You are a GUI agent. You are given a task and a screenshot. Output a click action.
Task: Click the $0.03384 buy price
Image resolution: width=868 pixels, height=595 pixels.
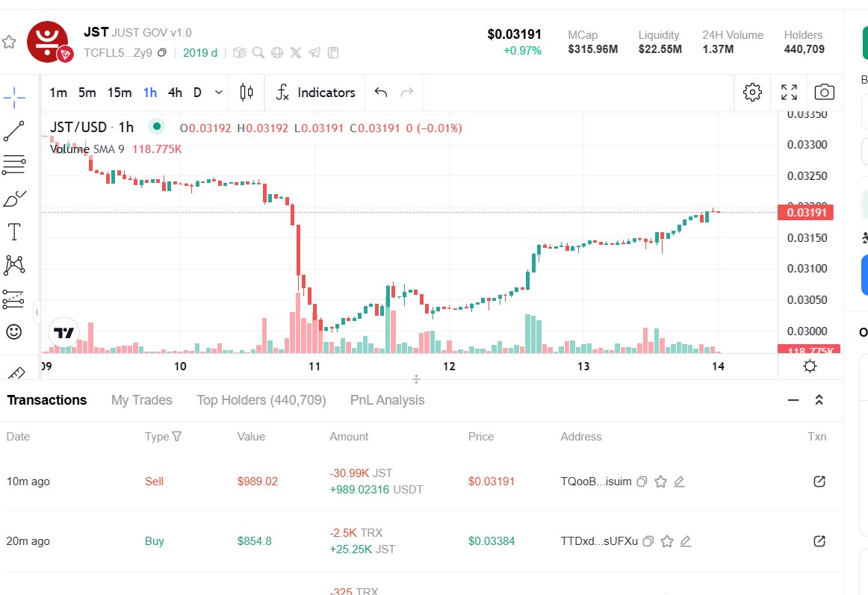pos(492,541)
